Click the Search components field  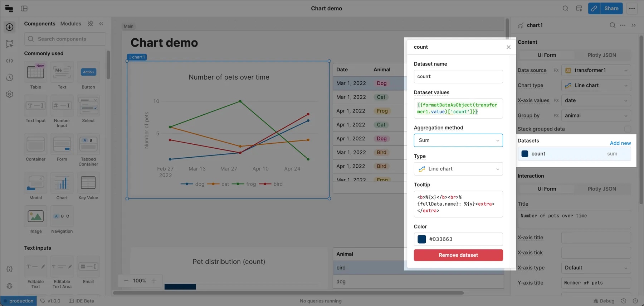coord(65,39)
